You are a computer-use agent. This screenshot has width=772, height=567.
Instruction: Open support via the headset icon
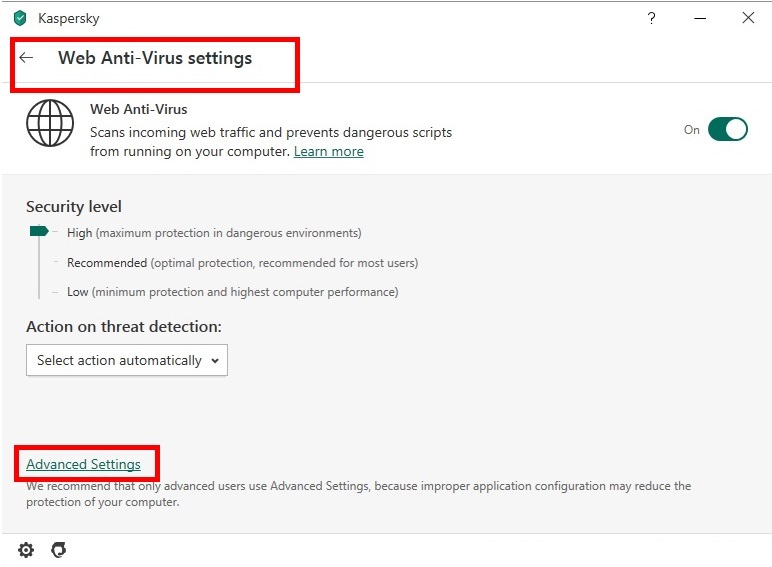point(58,550)
